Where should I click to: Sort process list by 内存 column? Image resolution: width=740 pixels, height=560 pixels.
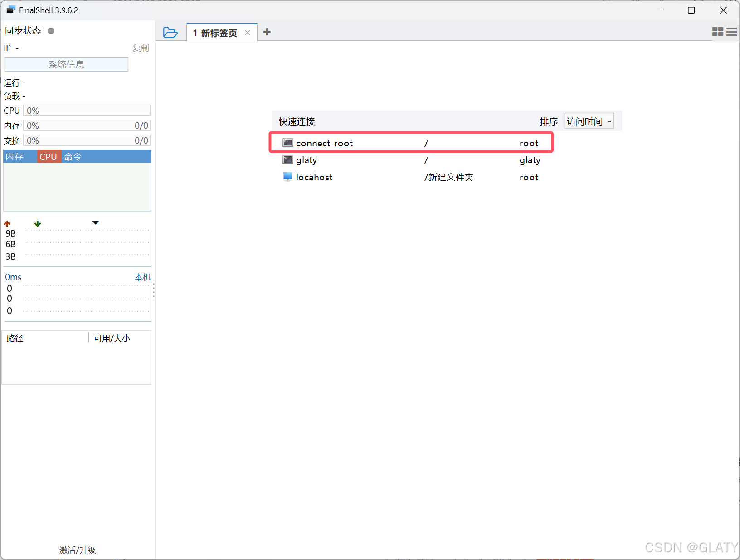point(20,157)
